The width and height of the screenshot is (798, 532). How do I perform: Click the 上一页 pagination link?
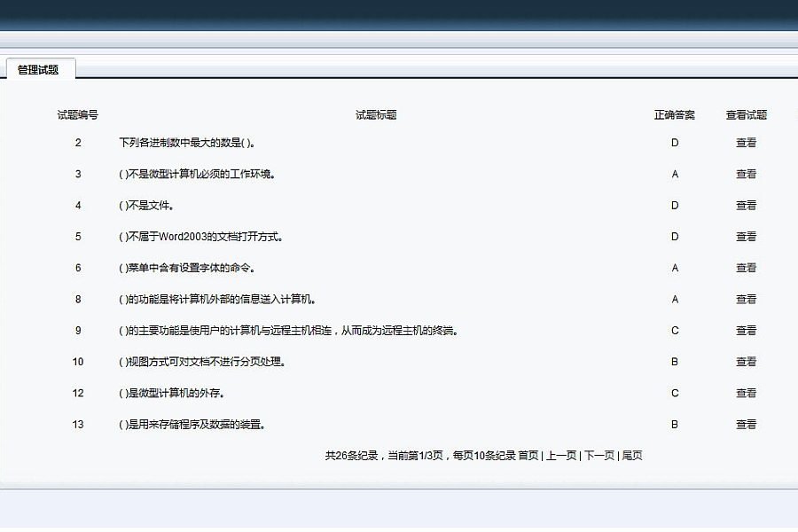(x=560, y=456)
